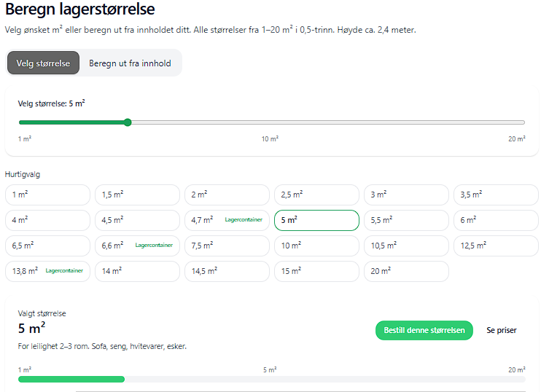The image size is (541, 392).
Task: Pick the 20 m² quick choice
Action: point(406,271)
